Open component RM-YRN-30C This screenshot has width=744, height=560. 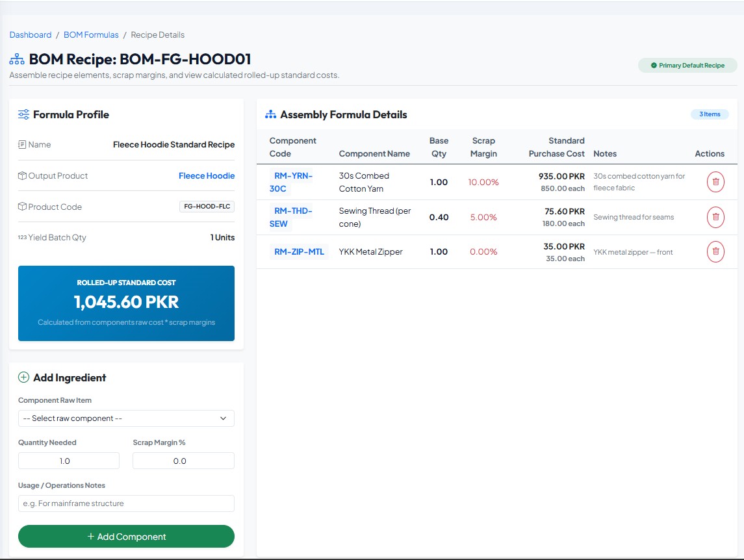click(291, 182)
